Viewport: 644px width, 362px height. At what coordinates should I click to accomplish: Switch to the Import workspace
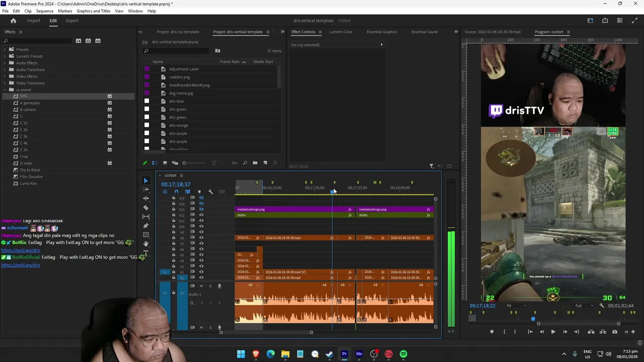[x=34, y=21]
